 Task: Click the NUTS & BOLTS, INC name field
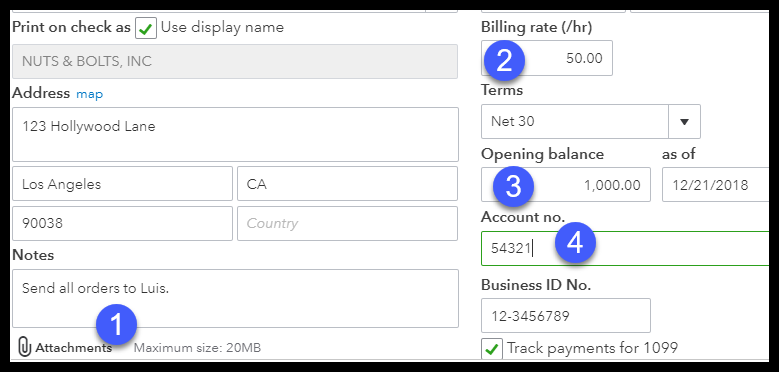point(234,62)
